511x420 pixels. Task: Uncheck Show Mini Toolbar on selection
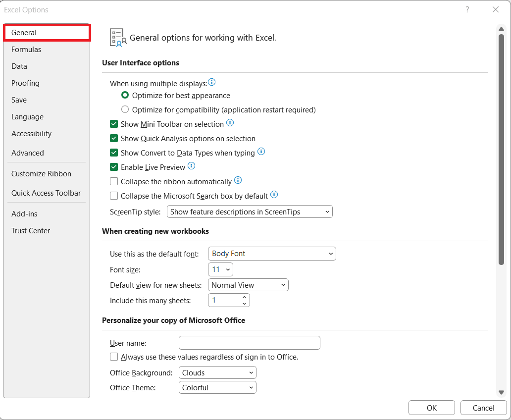point(114,124)
